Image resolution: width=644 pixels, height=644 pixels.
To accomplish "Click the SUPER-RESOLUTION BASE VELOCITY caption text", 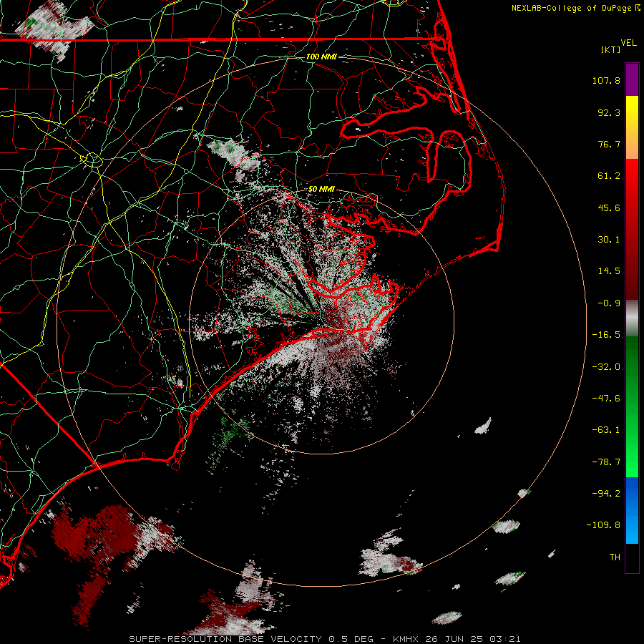I will [x=225, y=639].
